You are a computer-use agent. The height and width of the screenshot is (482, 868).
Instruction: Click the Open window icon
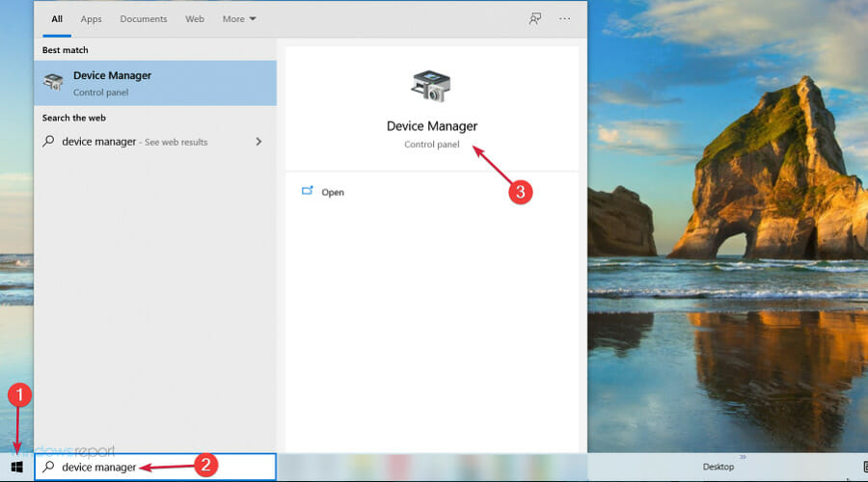(x=308, y=191)
